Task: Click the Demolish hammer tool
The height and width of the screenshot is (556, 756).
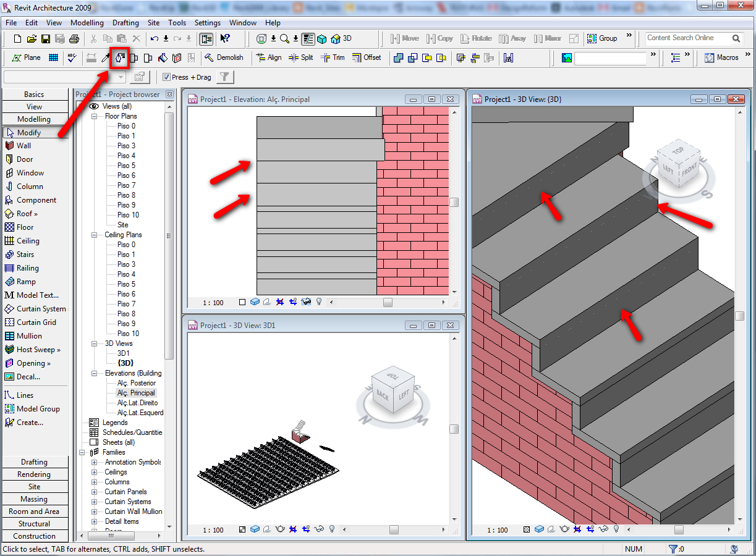Action: [224, 57]
